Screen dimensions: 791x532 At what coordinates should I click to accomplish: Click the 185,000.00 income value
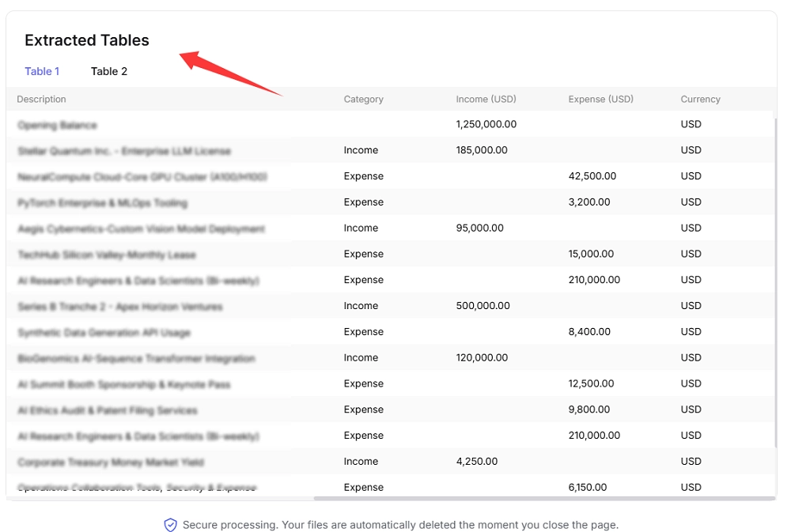point(482,149)
